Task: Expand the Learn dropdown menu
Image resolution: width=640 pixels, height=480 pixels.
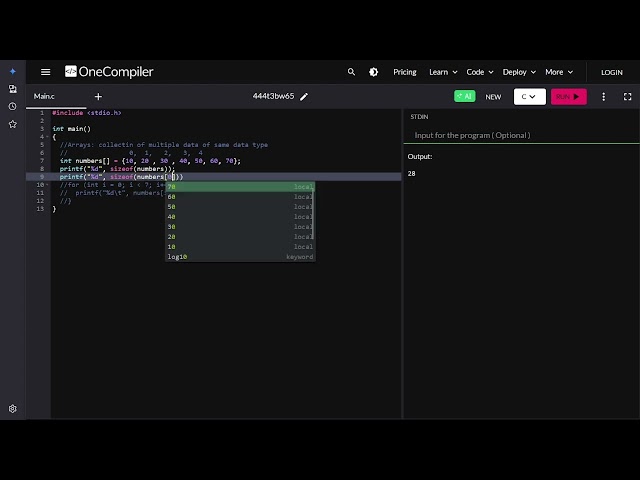Action: [443, 72]
